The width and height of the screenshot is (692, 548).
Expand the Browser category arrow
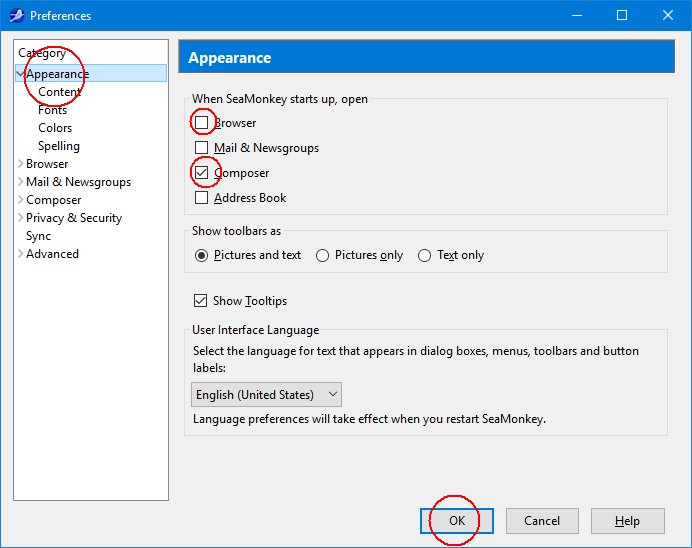[20, 164]
